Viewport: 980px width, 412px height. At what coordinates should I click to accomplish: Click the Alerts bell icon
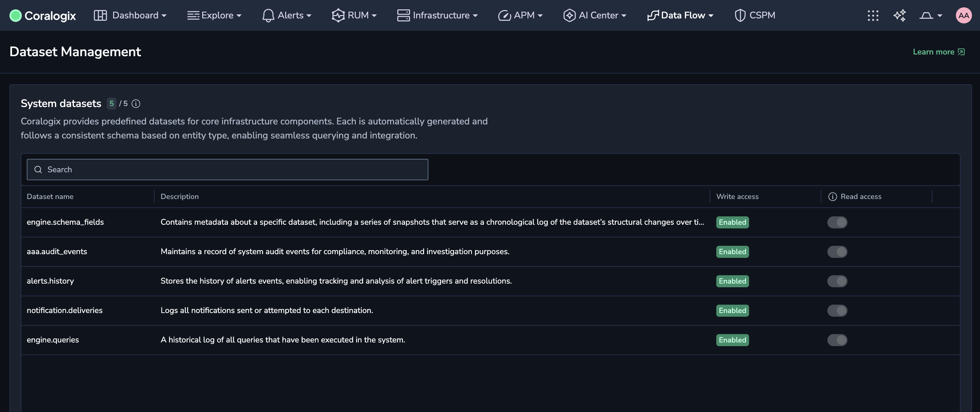click(x=268, y=16)
